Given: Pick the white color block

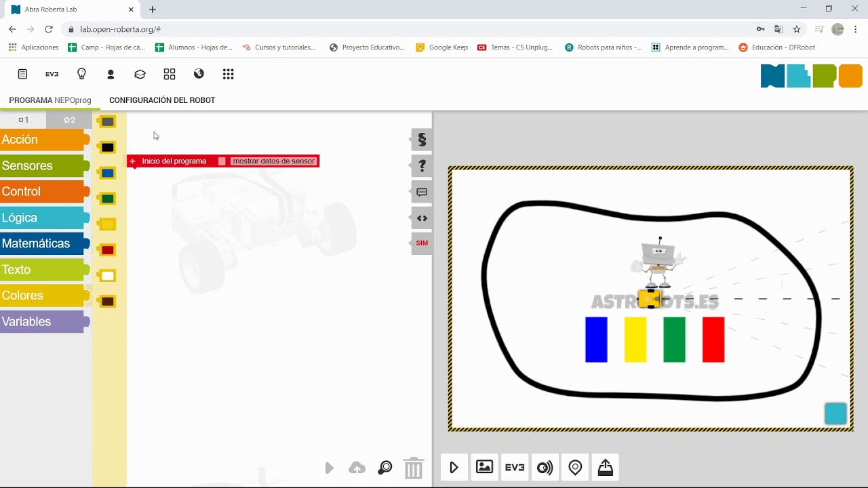Looking at the screenshot, I should pos(106,276).
